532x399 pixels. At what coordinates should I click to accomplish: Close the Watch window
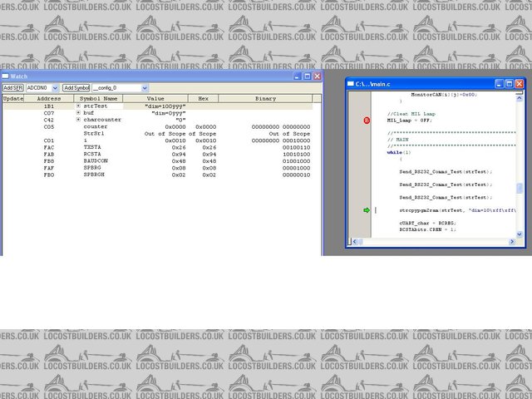coord(317,76)
